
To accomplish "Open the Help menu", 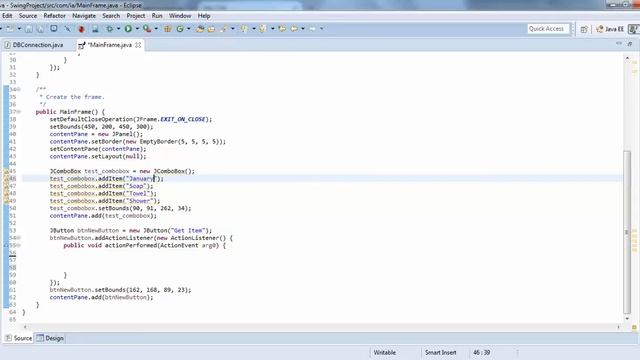I will point(204,16).
